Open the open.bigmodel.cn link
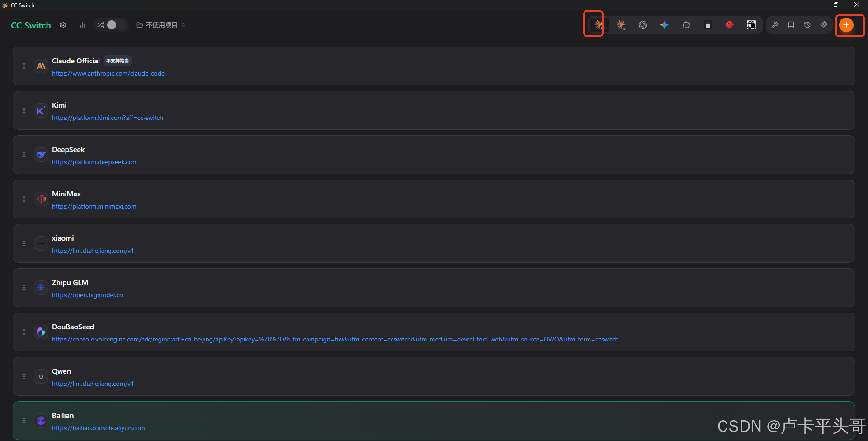This screenshot has width=868, height=441. (87, 295)
